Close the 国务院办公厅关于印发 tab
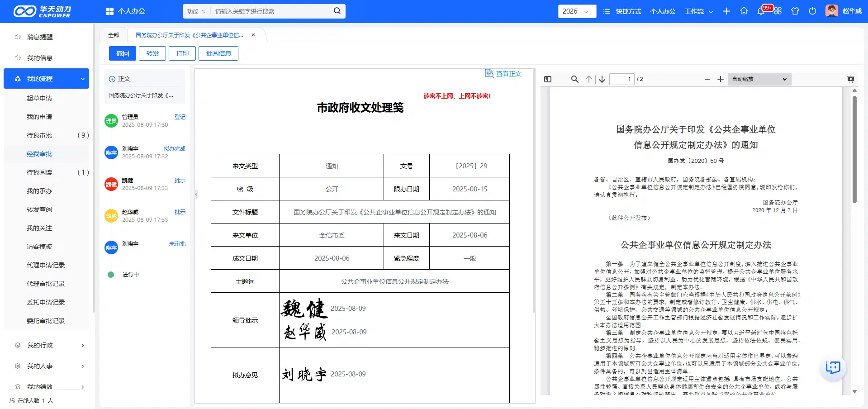The width and height of the screenshot is (868, 409). point(253,35)
